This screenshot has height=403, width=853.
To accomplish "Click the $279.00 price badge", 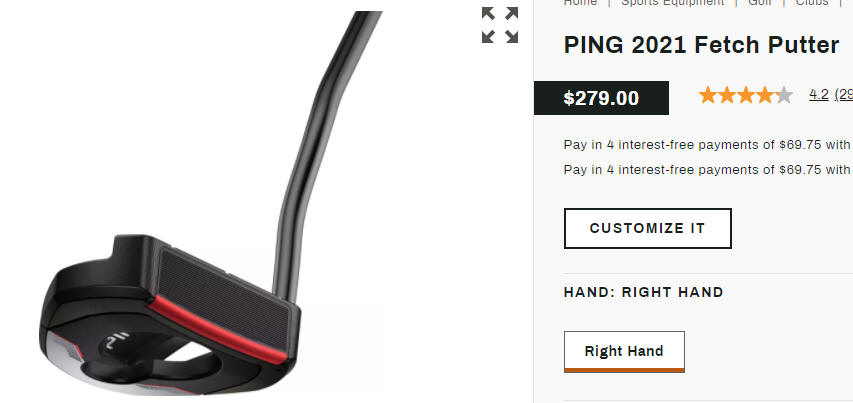I will 601,98.
